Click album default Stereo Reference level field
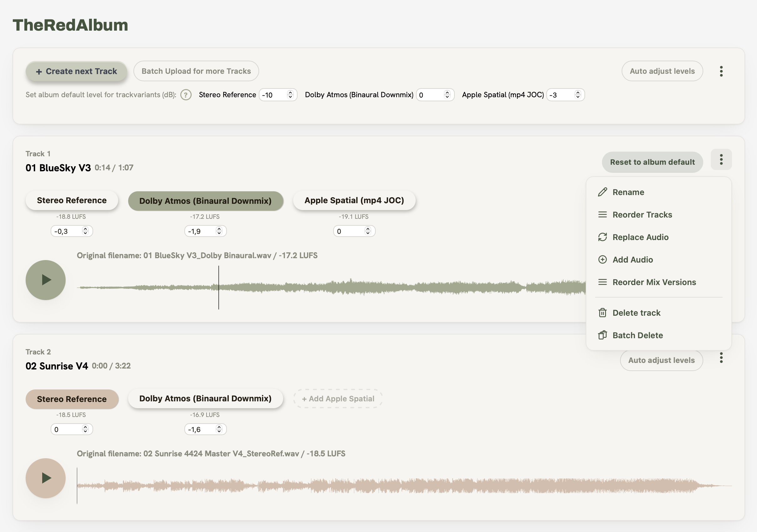 (x=278, y=95)
